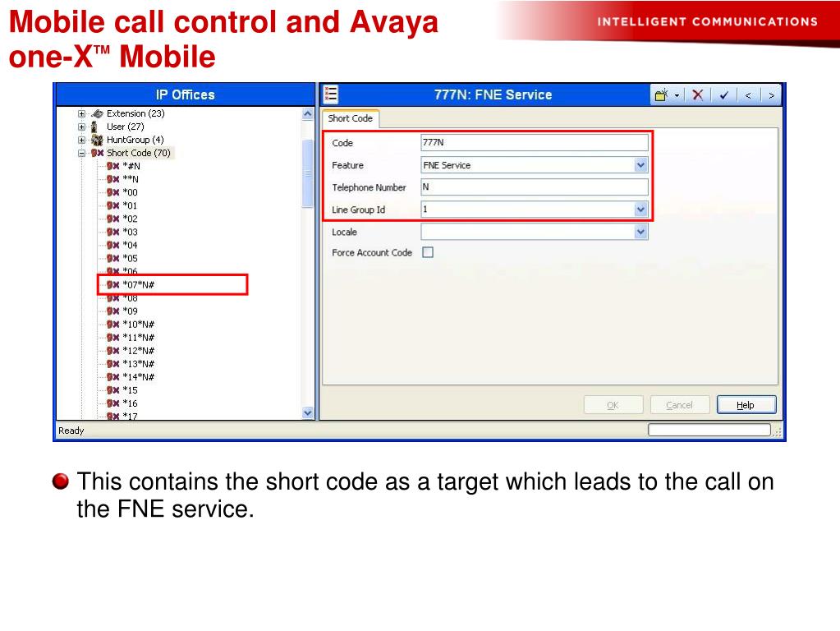840x631 pixels.
Task: Select the *05 short code entry
Action: 131,259
